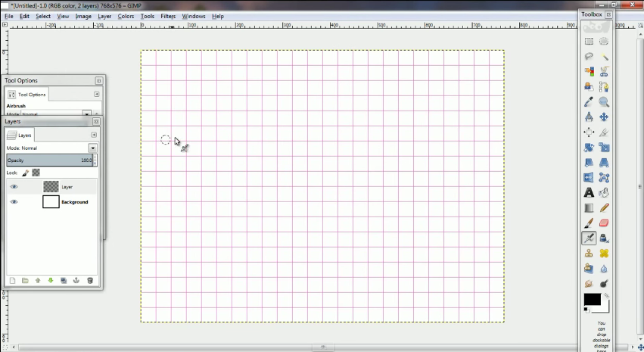Toggle lock alpha channel checkerboard icon
The height and width of the screenshot is (352, 644).
coord(36,173)
